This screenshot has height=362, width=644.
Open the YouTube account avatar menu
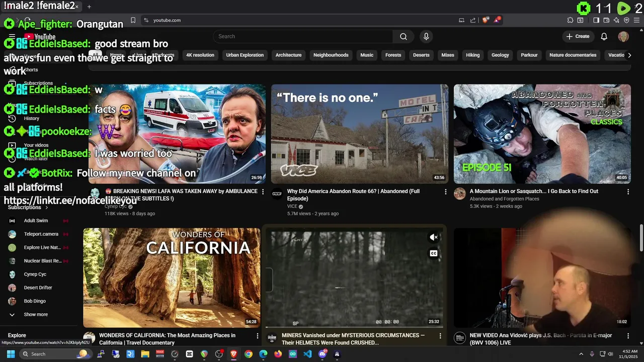tap(623, 36)
